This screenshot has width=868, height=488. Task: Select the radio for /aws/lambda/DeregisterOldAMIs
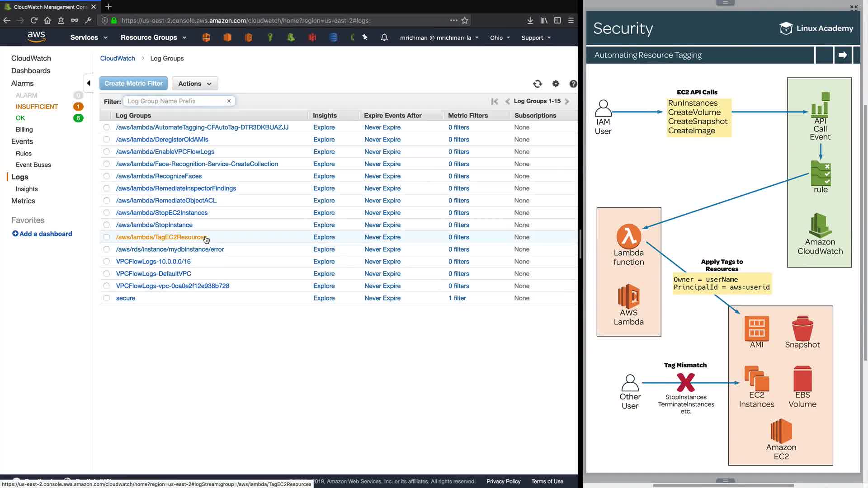pos(106,140)
